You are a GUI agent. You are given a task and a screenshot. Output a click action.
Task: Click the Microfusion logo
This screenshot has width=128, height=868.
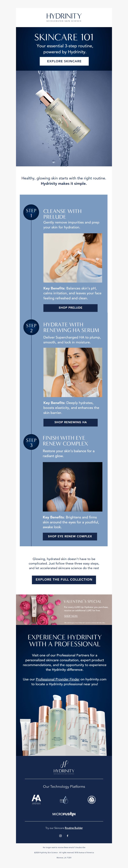[x=64, y=814]
